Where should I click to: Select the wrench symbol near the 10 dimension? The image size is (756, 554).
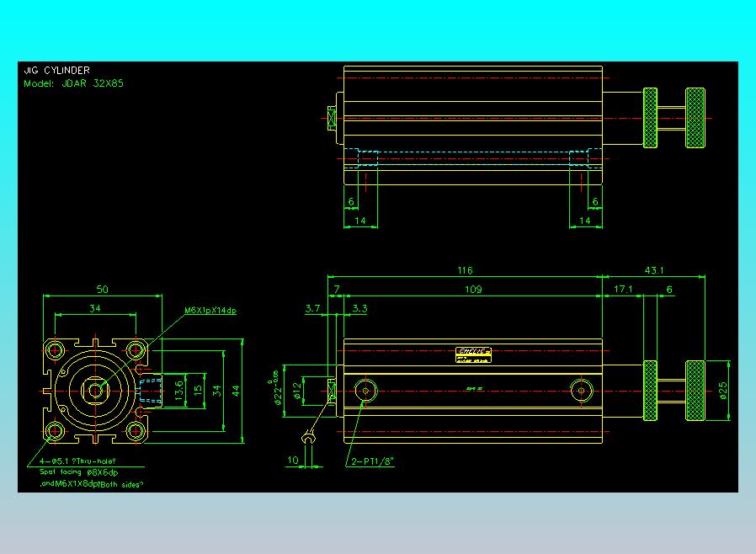307,436
